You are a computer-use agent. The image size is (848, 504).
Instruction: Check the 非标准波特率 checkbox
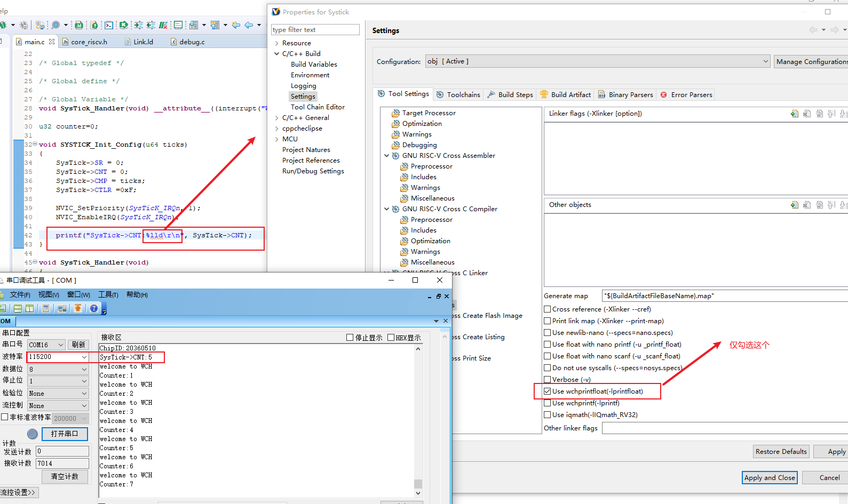pos(5,417)
